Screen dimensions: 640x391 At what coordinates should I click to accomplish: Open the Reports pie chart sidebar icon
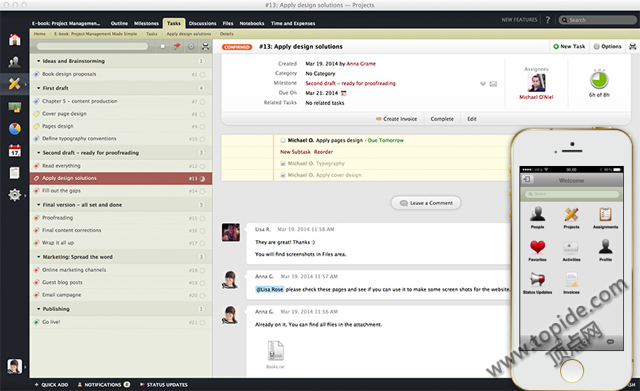[x=15, y=129]
